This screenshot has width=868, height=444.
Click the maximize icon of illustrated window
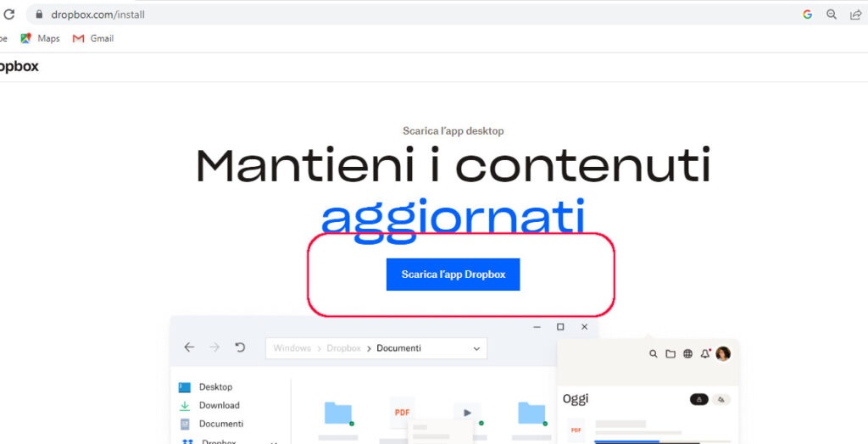[560, 327]
